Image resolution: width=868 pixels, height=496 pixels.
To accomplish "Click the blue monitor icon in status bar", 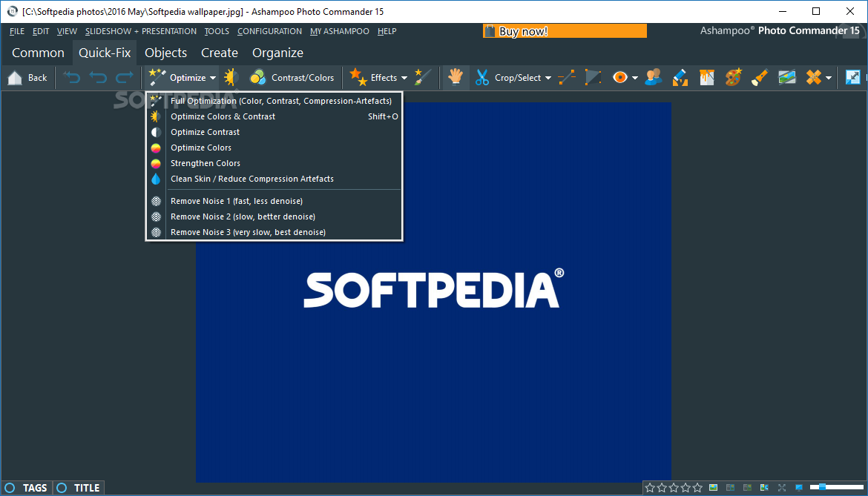I will pos(799,488).
